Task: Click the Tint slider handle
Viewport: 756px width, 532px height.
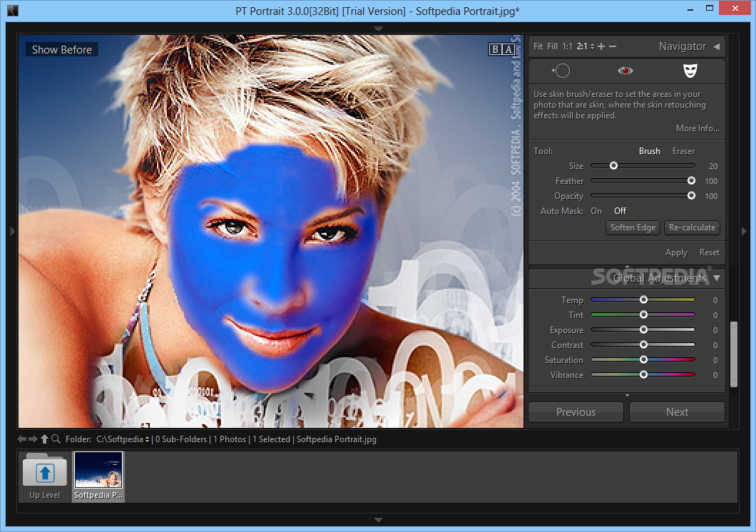Action: [x=643, y=314]
